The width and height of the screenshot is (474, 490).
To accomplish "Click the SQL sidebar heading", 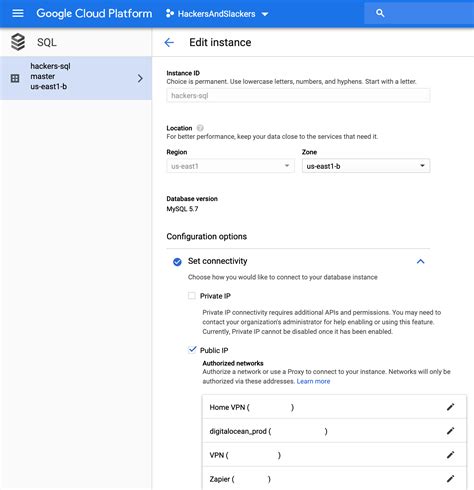I will (47, 42).
